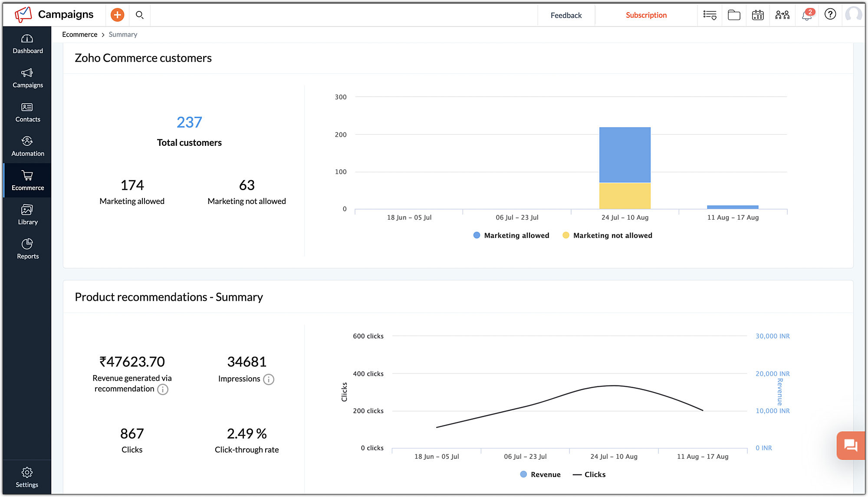The image size is (868, 497).
Task: Open the calendar icon in top bar
Action: click(x=758, y=15)
